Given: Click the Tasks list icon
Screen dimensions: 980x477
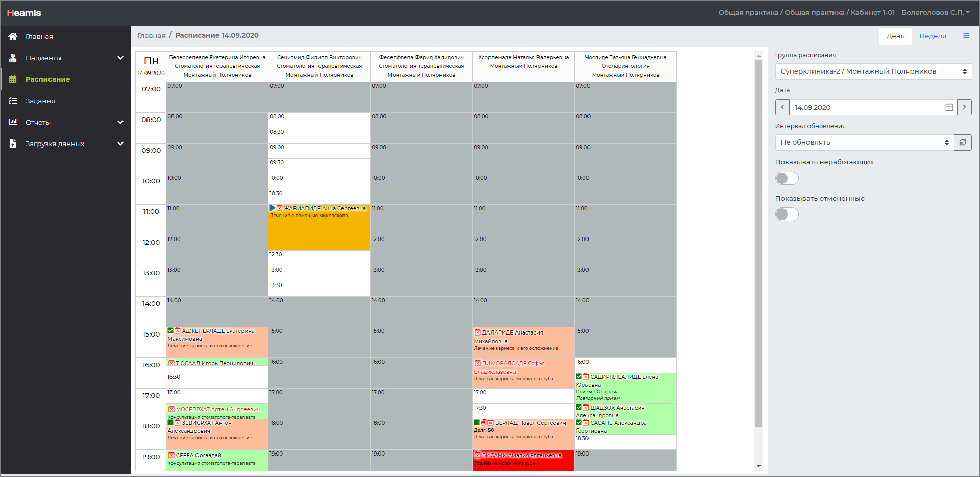Looking at the screenshot, I should [x=13, y=101].
